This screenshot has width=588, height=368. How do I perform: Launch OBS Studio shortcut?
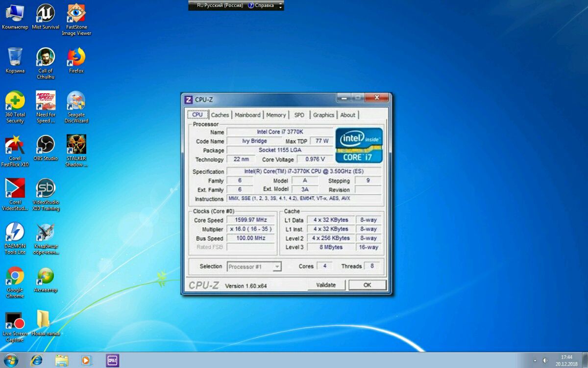coord(46,148)
